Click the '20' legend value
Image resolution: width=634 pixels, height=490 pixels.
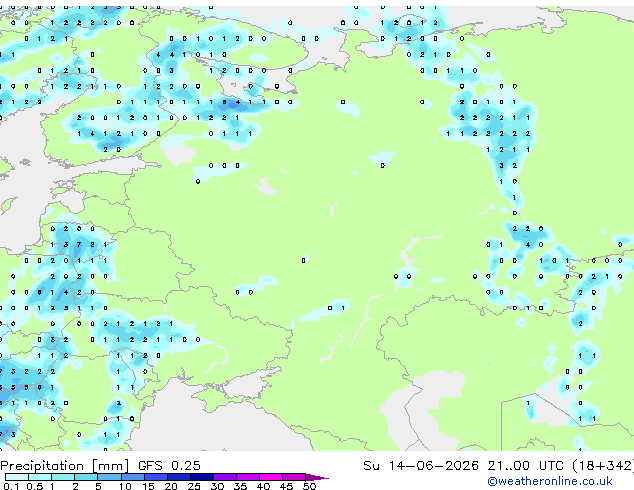click(x=171, y=486)
